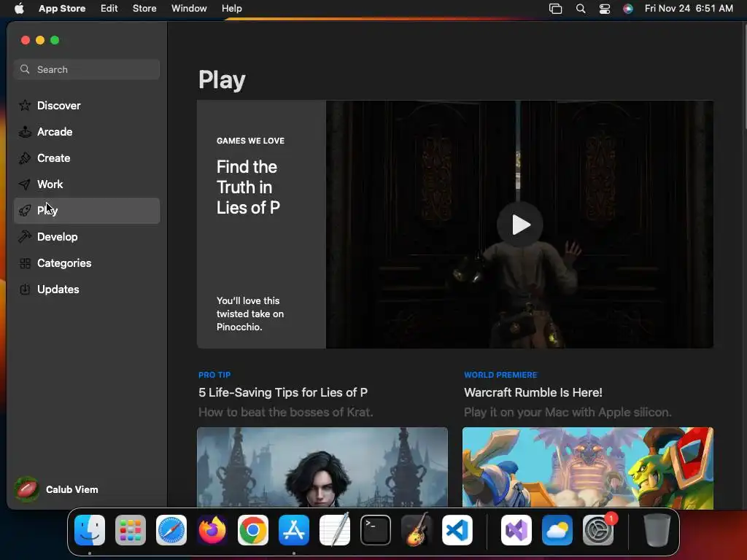Open Warcraft Rumble Is Here! article
Viewport: 747px width, 560px height.
tap(533, 392)
